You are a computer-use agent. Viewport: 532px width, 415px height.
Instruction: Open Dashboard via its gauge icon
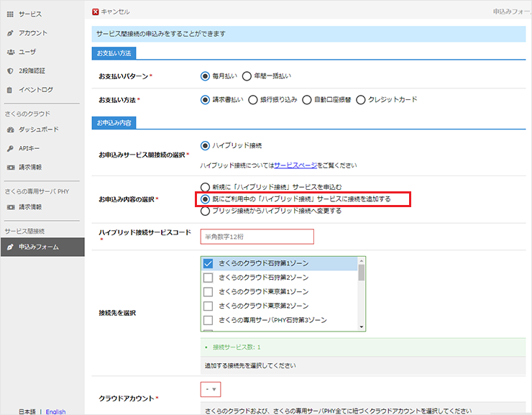pyautogui.click(x=10, y=129)
